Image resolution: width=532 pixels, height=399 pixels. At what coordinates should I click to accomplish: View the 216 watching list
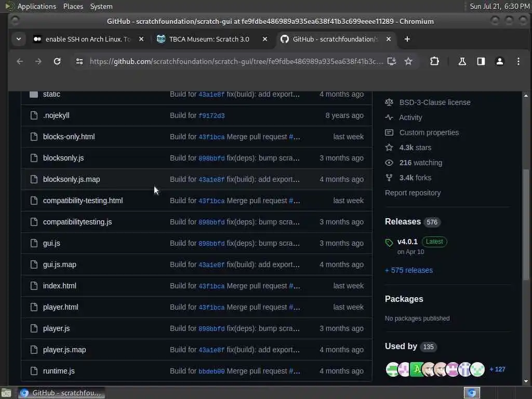coord(421,163)
